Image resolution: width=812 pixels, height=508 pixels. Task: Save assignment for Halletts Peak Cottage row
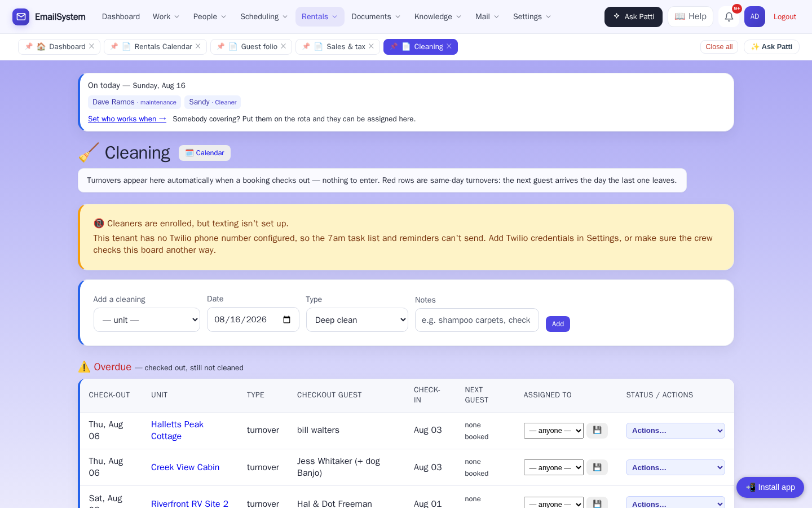[x=597, y=431]
